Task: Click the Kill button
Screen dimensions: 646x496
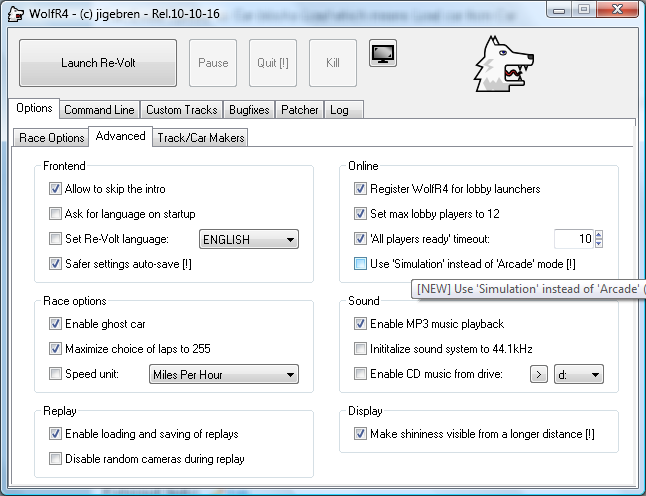Action: tap(333, 63)
